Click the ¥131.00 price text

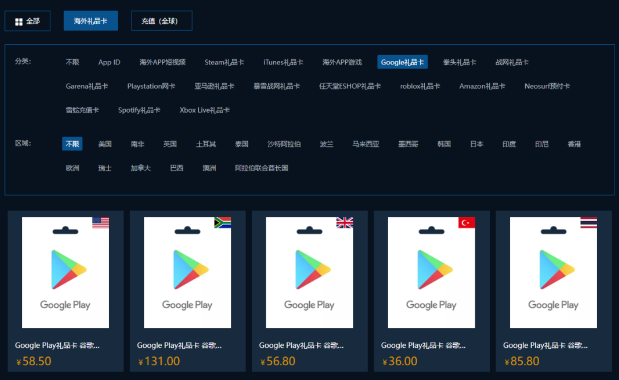point(159,361)
